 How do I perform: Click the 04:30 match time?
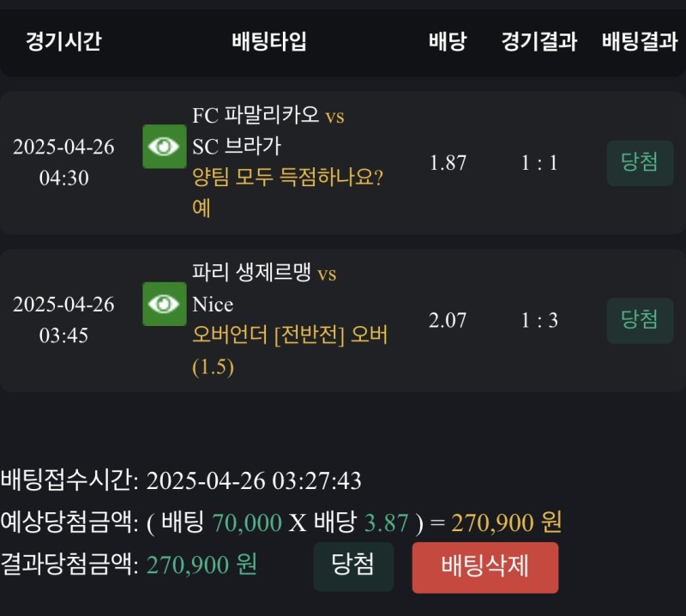(63, 178)
